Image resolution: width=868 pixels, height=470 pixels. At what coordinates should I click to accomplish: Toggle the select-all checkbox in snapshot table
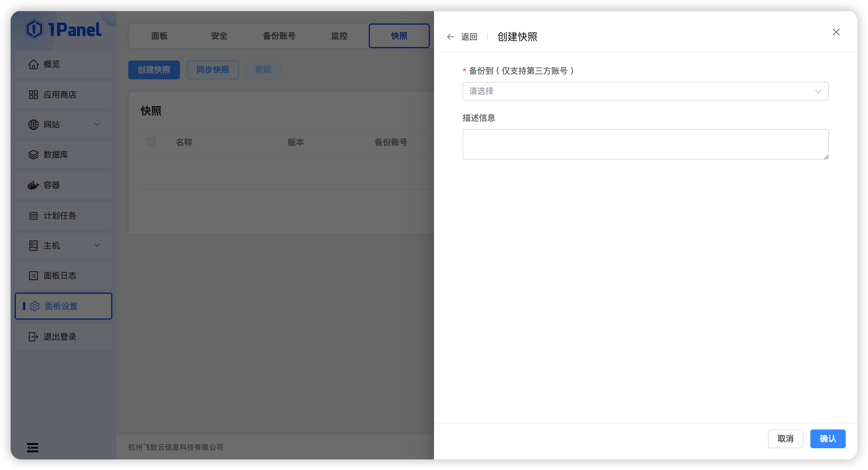[152, 142]
